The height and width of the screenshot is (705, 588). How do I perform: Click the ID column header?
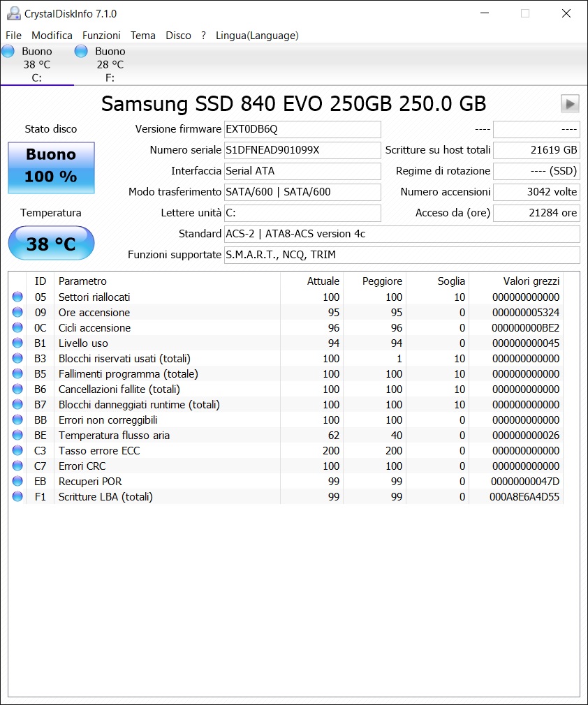click(40, 281)
